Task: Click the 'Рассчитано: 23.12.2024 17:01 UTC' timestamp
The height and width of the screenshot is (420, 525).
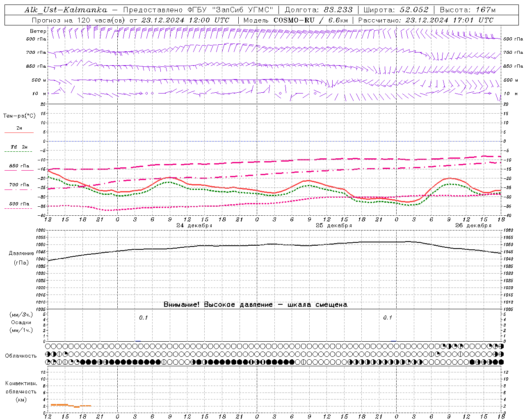Action: tap(426, 20)
